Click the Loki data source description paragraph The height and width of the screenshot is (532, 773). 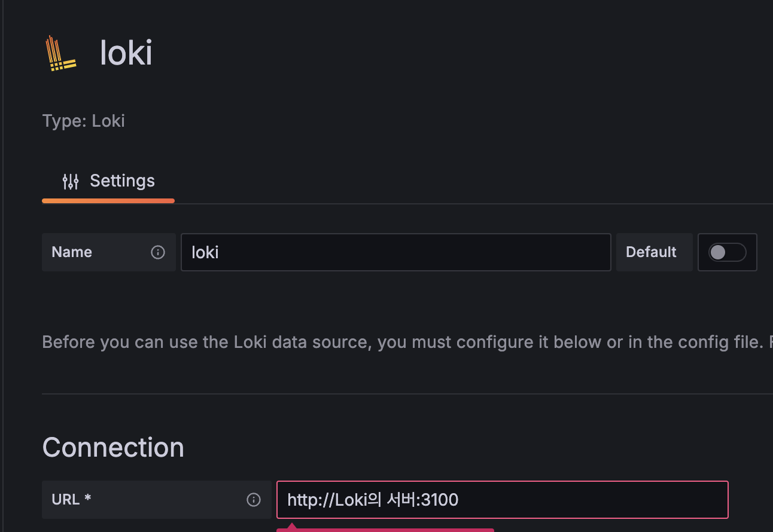tap(407, 343)
